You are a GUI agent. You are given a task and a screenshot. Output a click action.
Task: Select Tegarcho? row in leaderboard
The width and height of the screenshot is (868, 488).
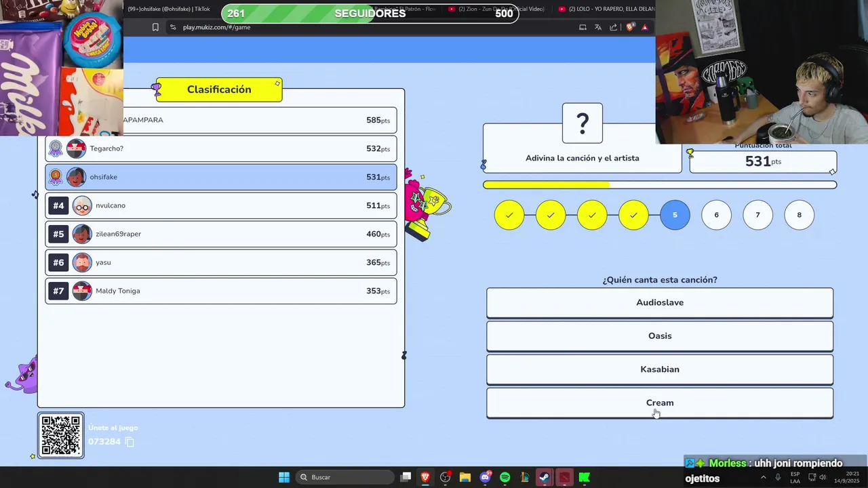[x=221, y=148]
